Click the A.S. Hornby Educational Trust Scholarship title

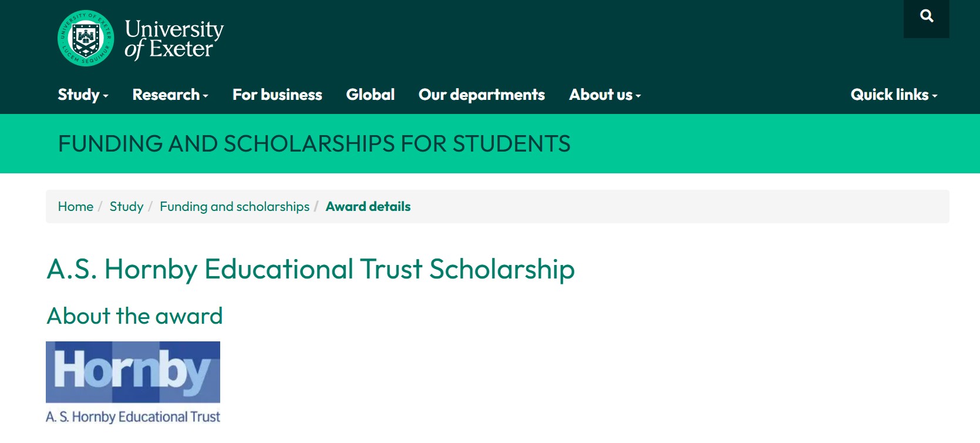(311, 270)
